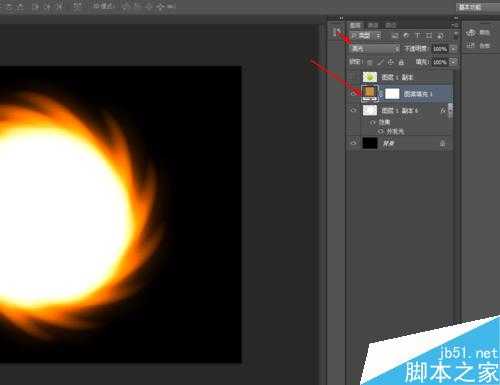
Task: Toggle the adjustment layer filter icon
Action: tap(406, 35)
